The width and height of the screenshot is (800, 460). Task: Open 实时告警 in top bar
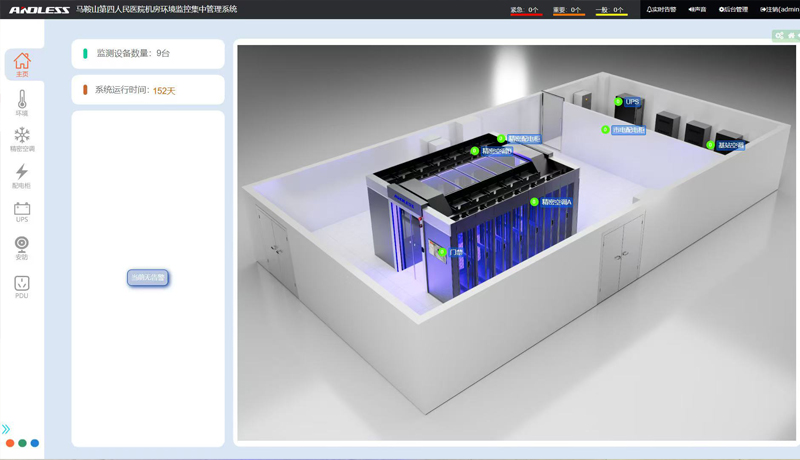pos(661,10)
